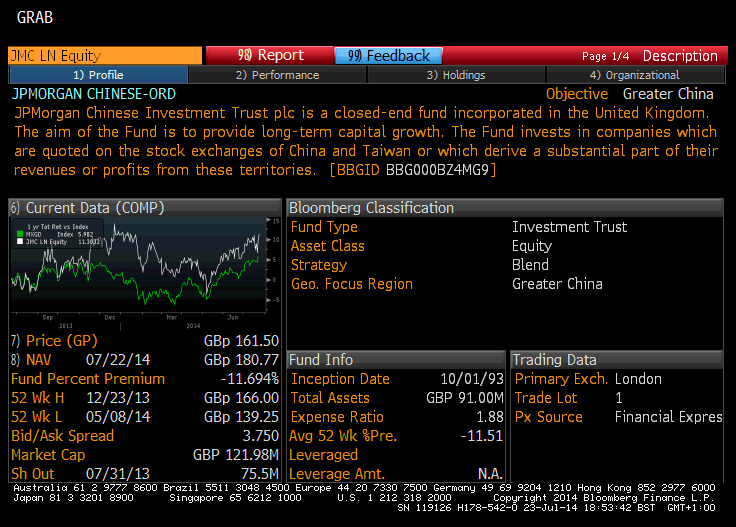Click the Blend strategy value
736x527 pixels.
coord(530,265)
